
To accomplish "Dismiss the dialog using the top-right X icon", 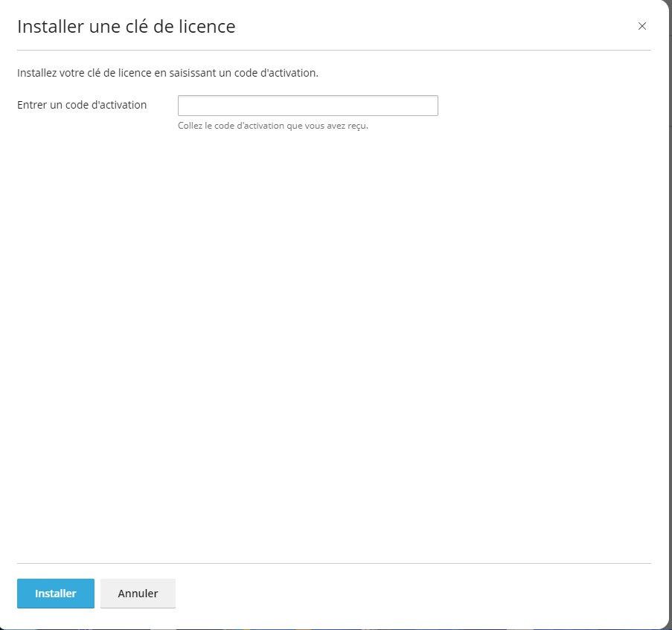I will coord(642,26).
